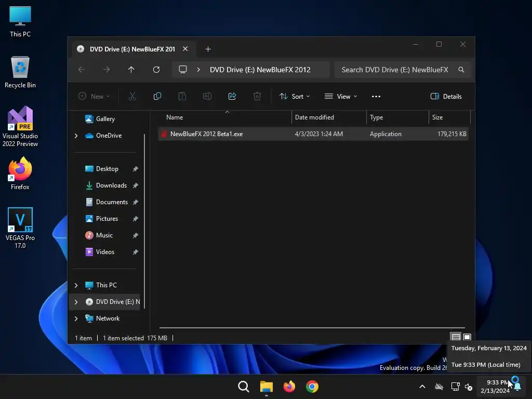Select the Firefox desktop shortcut

pyautogui.click(x=20, y=174)
